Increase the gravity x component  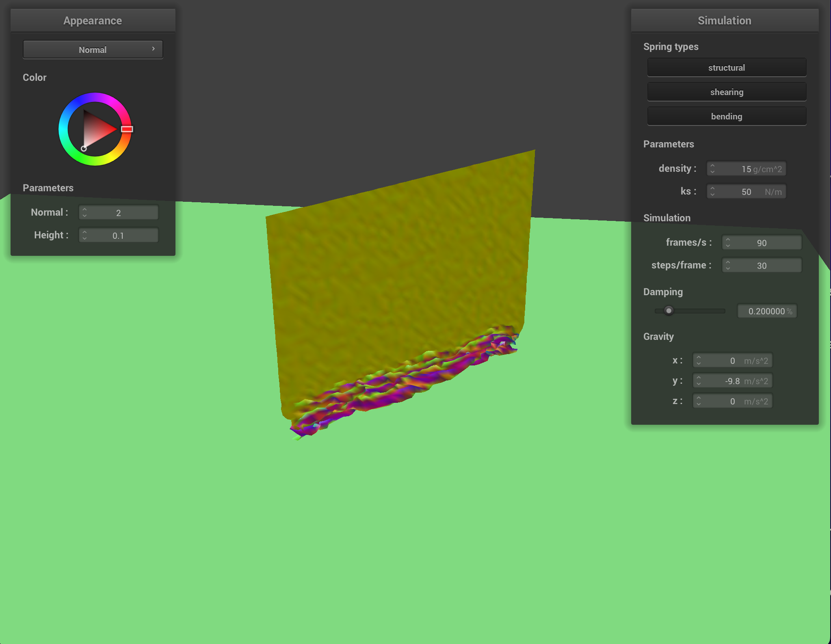(x=699, y=358)
